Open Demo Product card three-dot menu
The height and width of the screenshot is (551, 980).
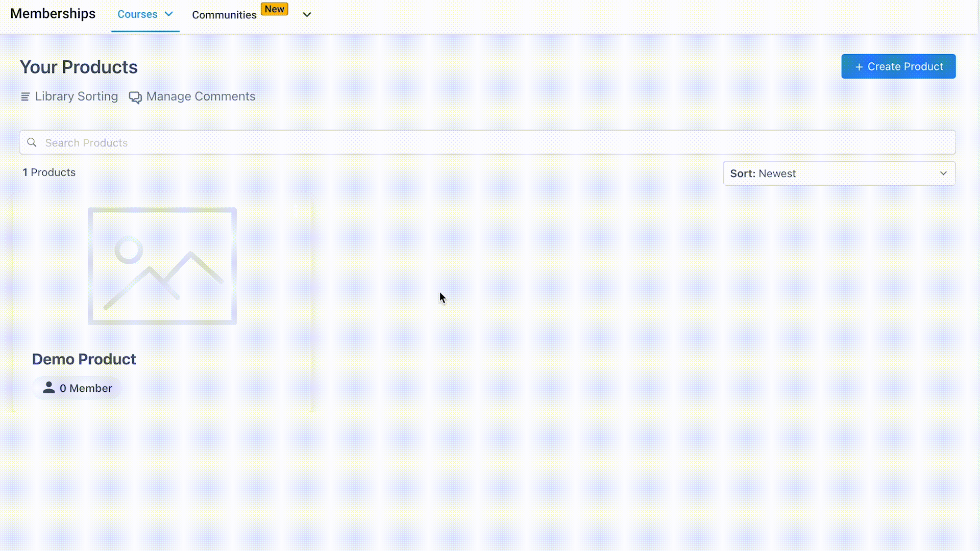[x=296, y=211]
